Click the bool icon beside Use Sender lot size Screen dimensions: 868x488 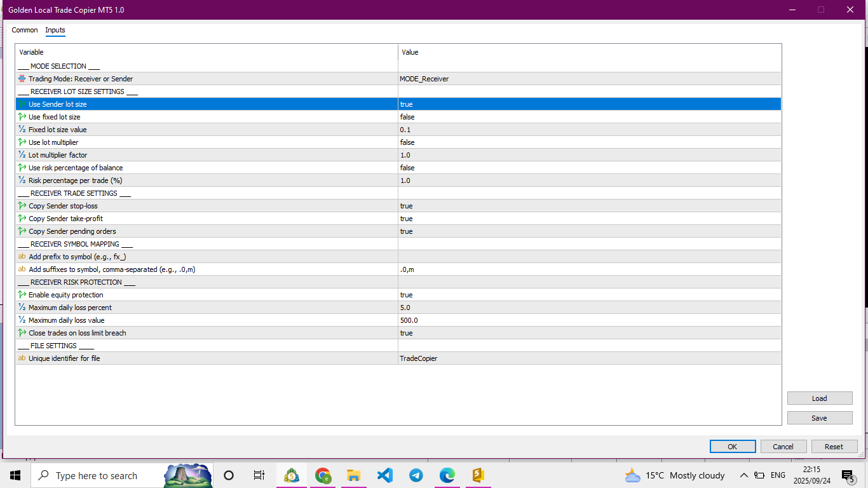click(x=22, y=104)
